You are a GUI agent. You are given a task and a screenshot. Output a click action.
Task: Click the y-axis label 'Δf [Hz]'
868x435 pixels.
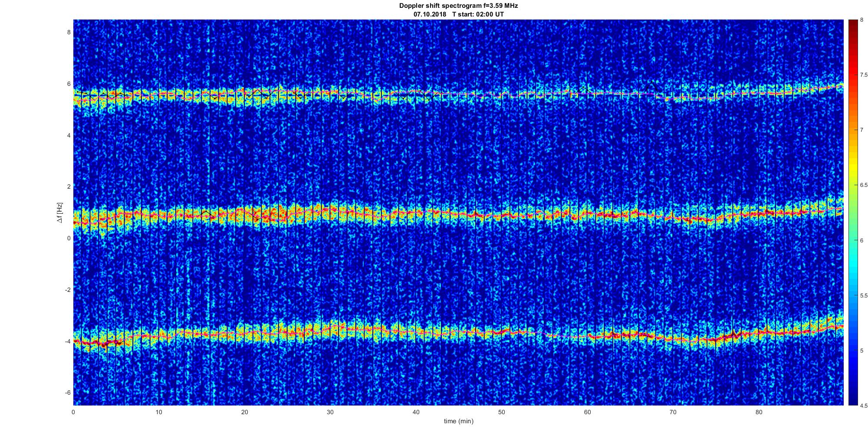(x=59, y=213)
